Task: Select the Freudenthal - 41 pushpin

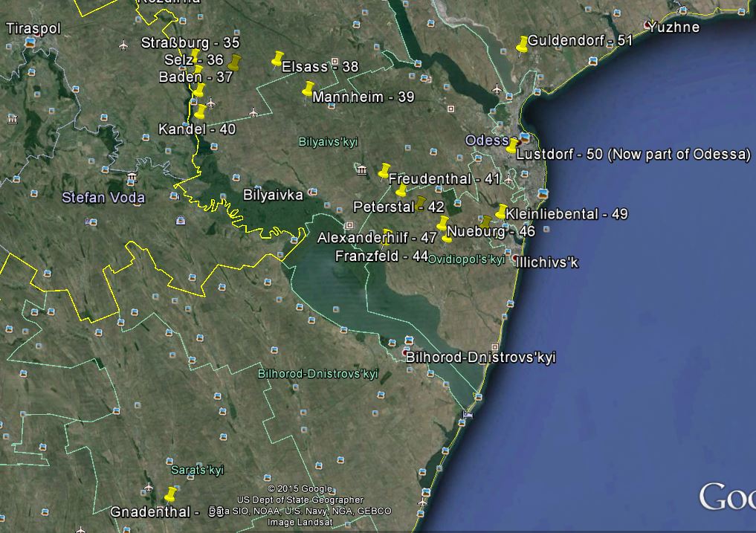Action: (x=384, y=171)
